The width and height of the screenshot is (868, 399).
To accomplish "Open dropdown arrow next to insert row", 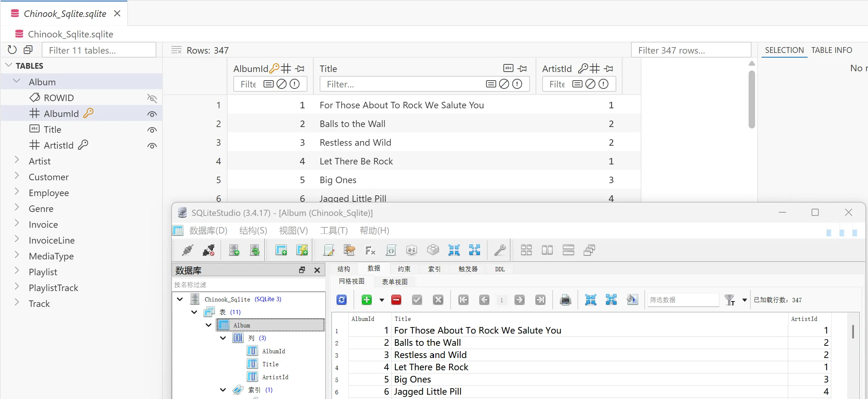I will (382, 300).
